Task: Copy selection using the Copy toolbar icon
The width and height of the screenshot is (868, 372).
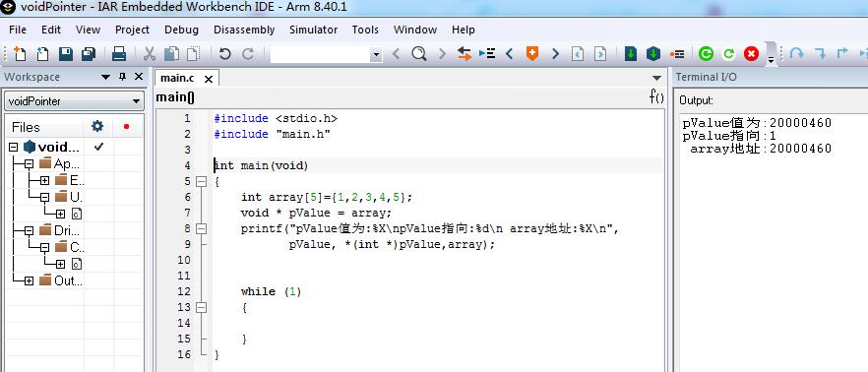Action: coord(171,54)
